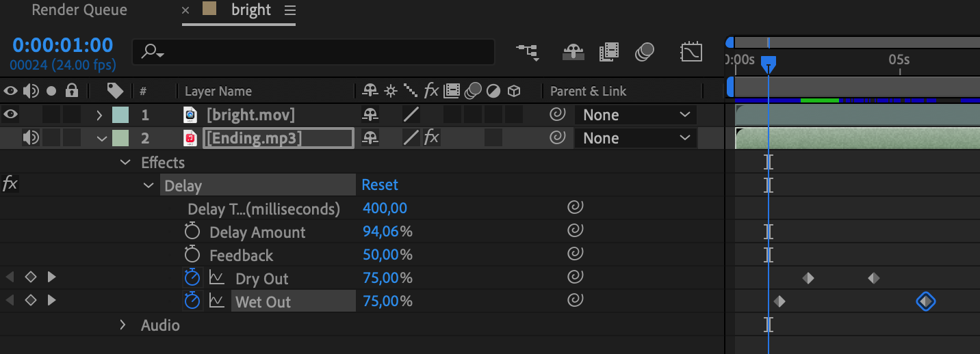The image size is (980, 354).
Task: Enable Frame Blending for the composition
Action: [x=608, y=52]
